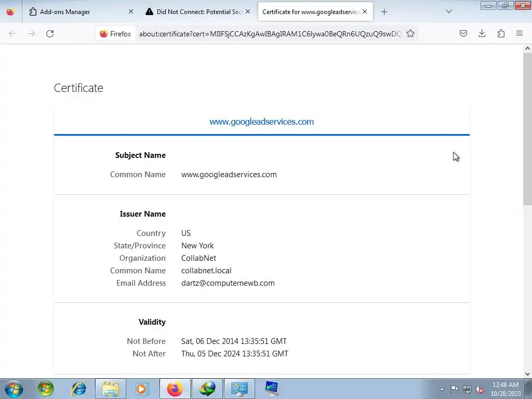532x399 pixels.
Task: Click the Firefox identity badge in address bar
Action: point(115,34)
